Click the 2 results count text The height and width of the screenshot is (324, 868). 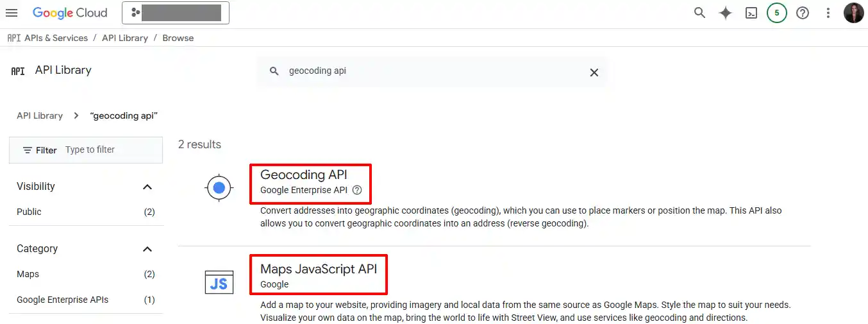tap(199, 144)
